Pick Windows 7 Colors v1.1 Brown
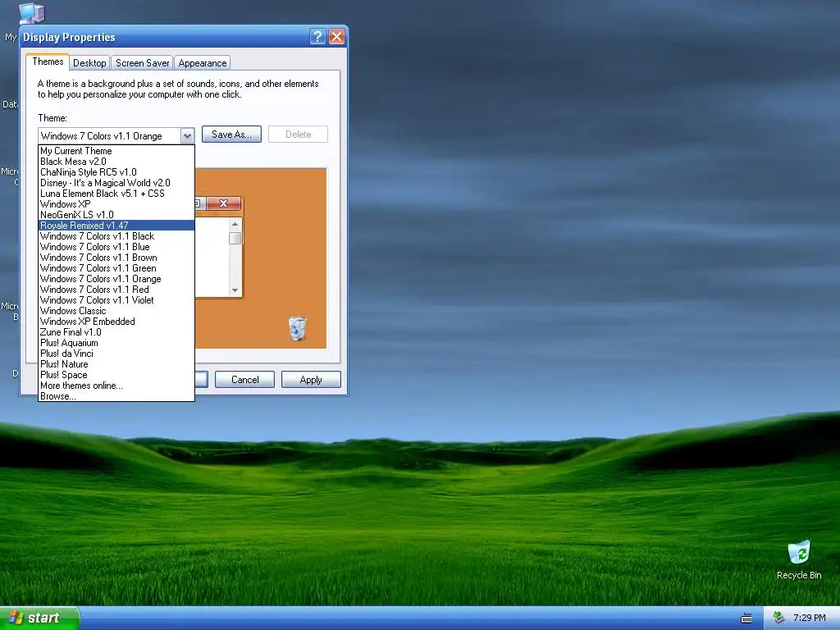This screenshot has height=630, width=840. pyautogui.click(x=116, y=258)
